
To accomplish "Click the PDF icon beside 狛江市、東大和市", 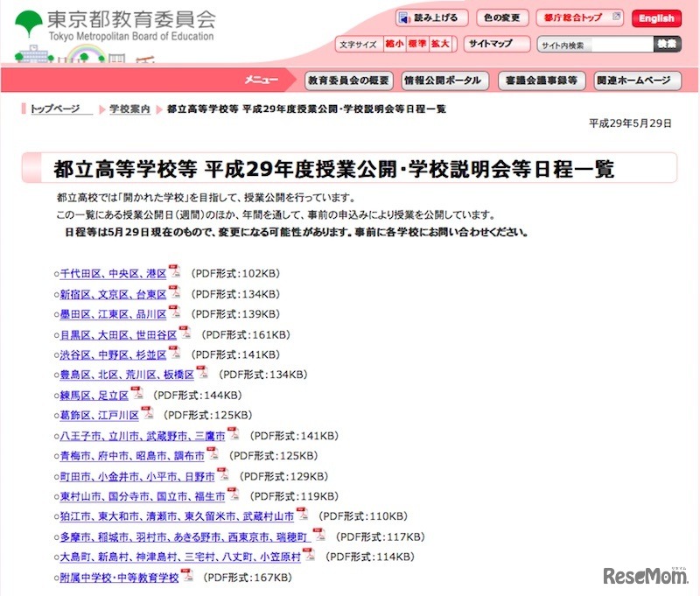I will point(302,514).
